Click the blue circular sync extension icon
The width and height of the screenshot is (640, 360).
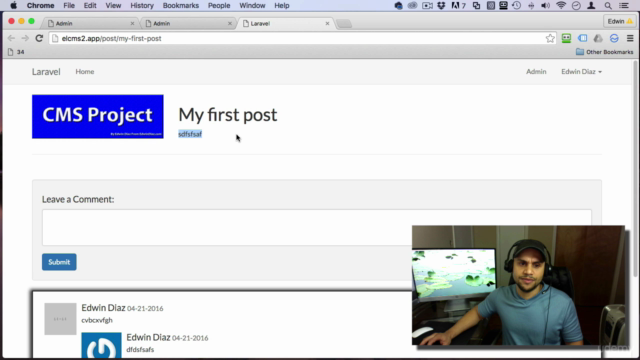click(614, 38)
